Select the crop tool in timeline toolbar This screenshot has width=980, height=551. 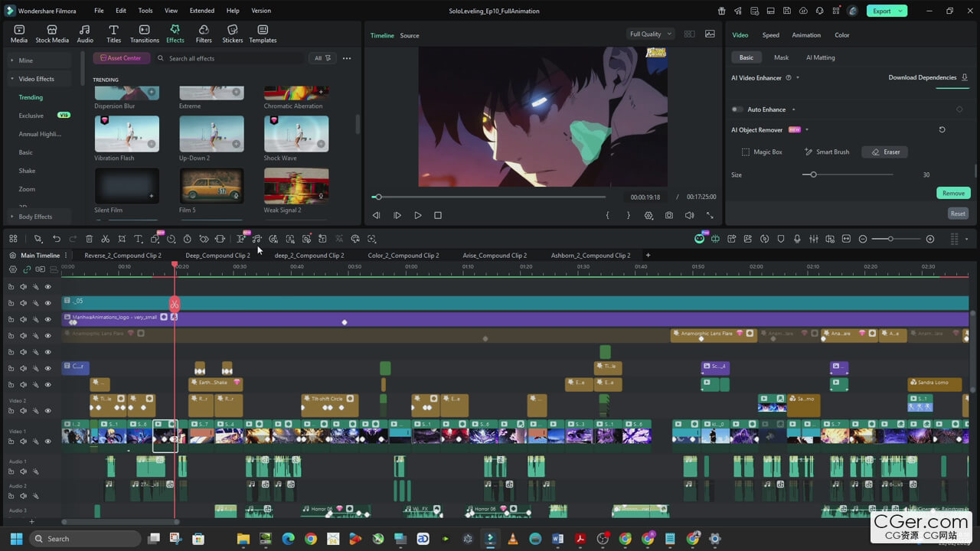point(122,239)
